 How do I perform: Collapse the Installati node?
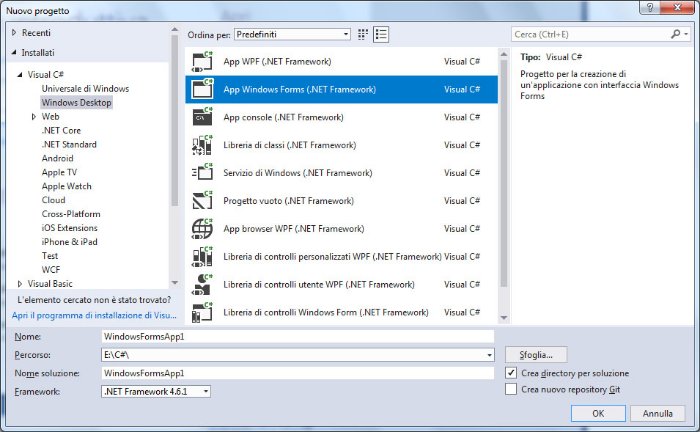pos(14,53)
